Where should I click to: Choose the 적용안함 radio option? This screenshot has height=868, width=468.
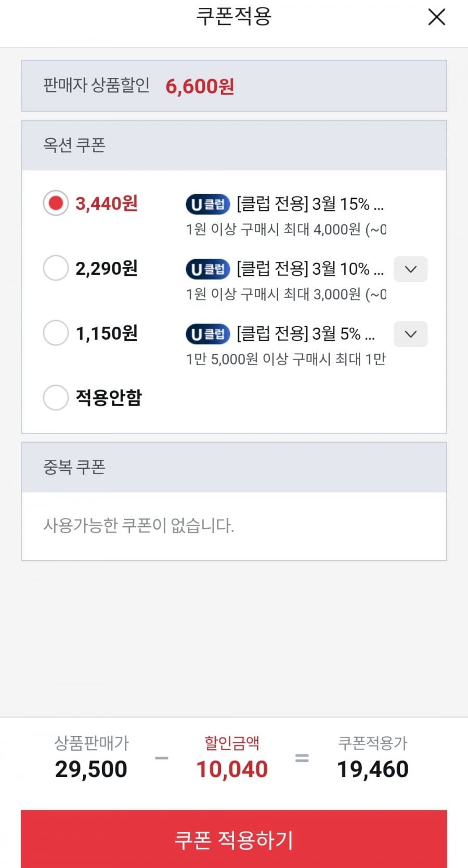tap(56, 397)
